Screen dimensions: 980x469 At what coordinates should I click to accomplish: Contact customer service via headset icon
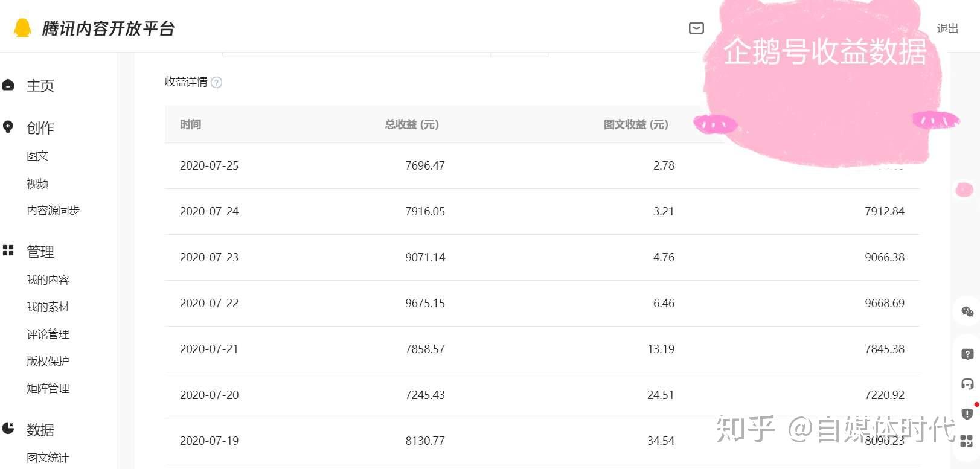click(x=967, y=384)
